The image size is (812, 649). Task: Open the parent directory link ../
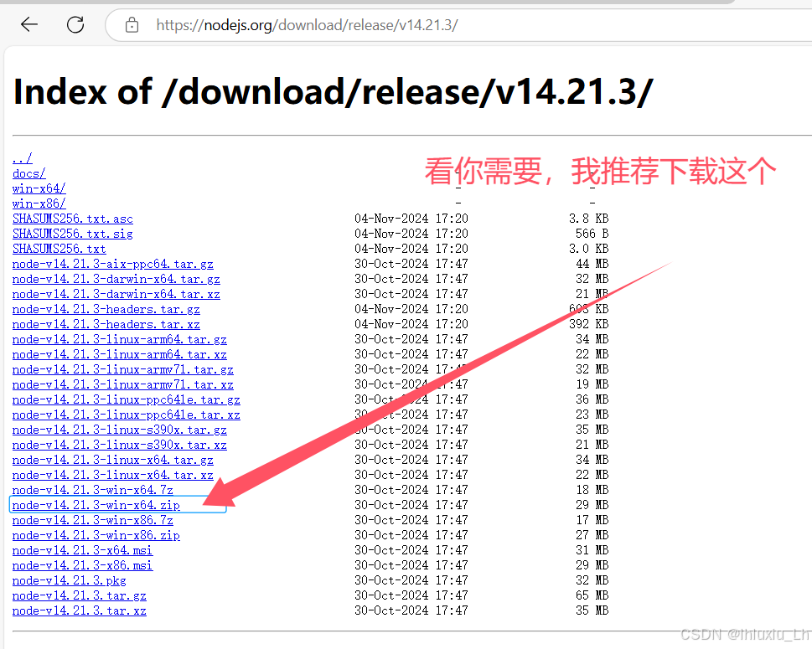pyautogui.click(x=22, y=158)
